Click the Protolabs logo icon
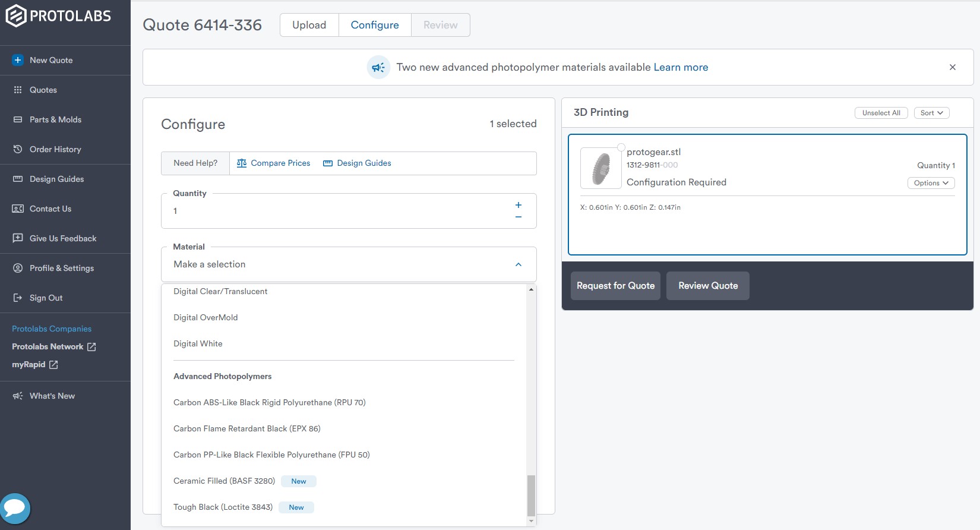This screenshot has width=980, height=530. [x=16, y=15]
